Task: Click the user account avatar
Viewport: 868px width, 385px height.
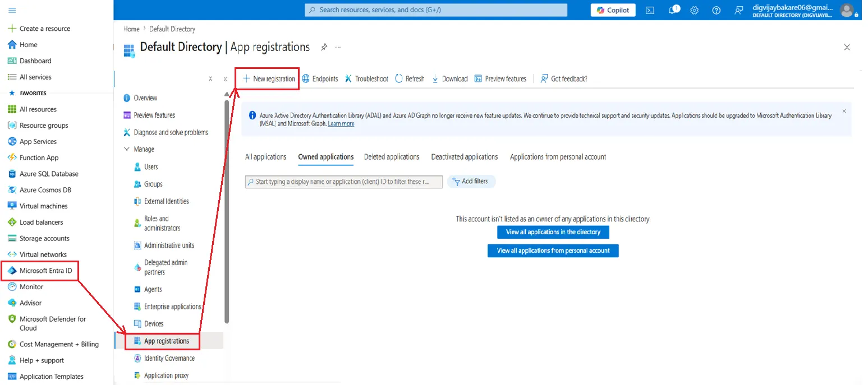Action: (847, 10)
